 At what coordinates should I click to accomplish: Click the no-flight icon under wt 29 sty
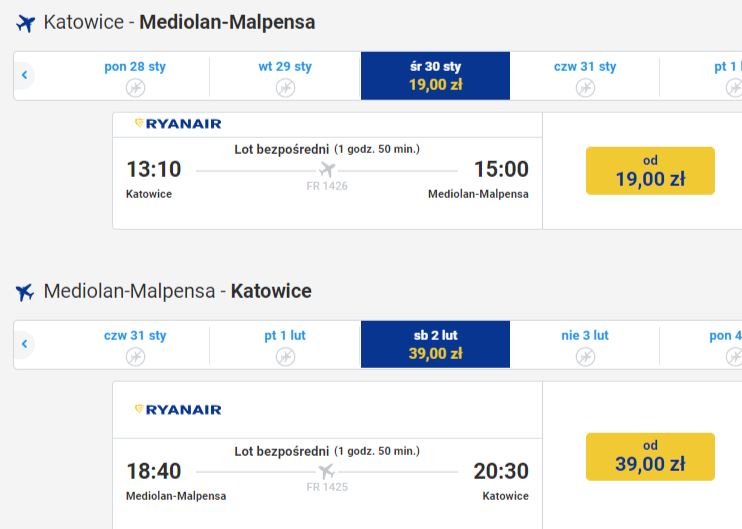pyautogui.click(x=285, y=88)
